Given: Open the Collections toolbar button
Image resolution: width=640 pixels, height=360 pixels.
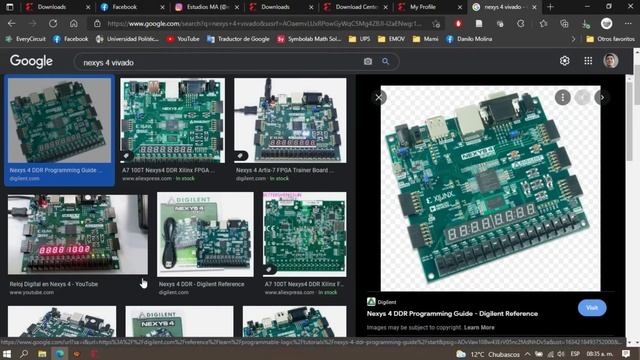Looking at the screenshot, I should 564,24.
